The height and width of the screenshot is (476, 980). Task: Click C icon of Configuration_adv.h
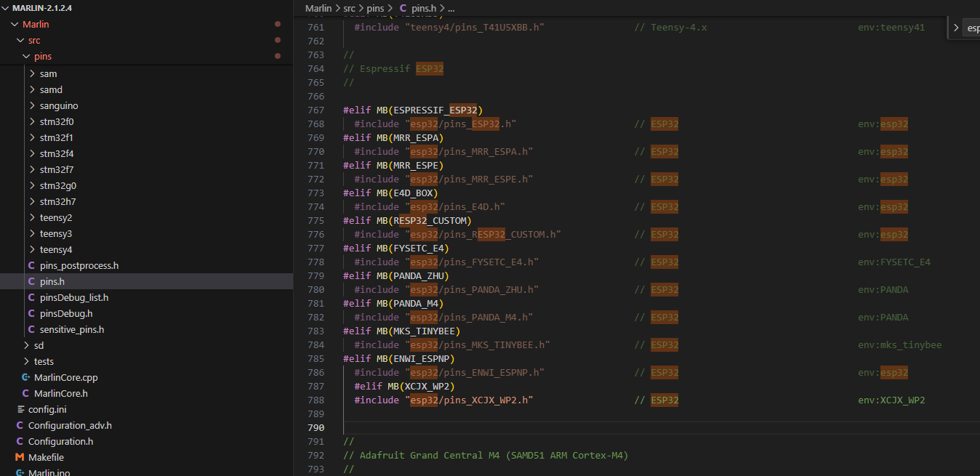point(20,425)
